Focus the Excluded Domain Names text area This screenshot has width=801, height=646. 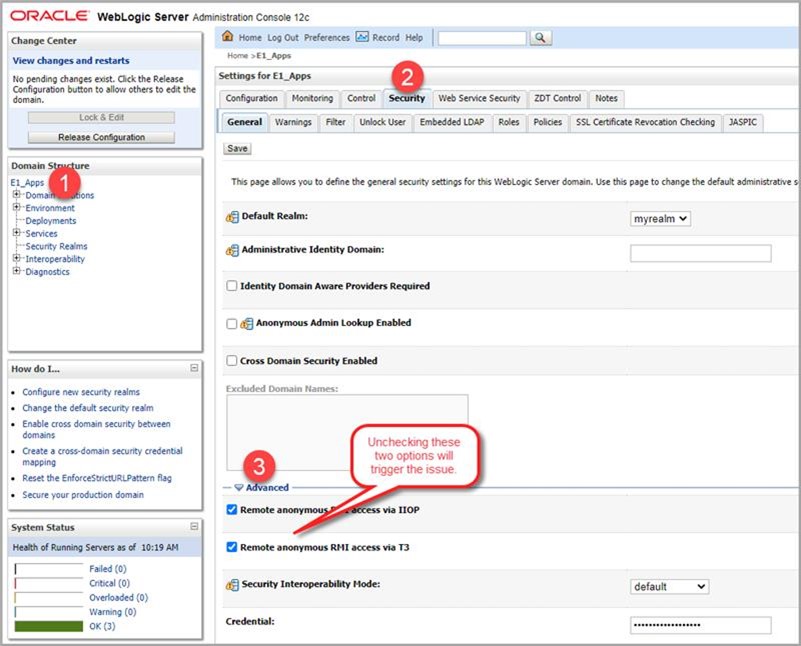tap(347, 432)
